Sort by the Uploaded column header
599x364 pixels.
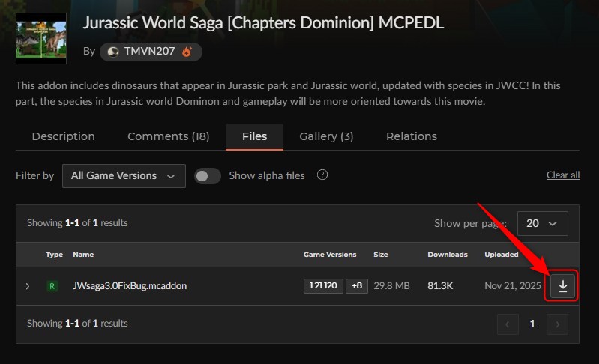pyautogui.click(x=502, y=255)
